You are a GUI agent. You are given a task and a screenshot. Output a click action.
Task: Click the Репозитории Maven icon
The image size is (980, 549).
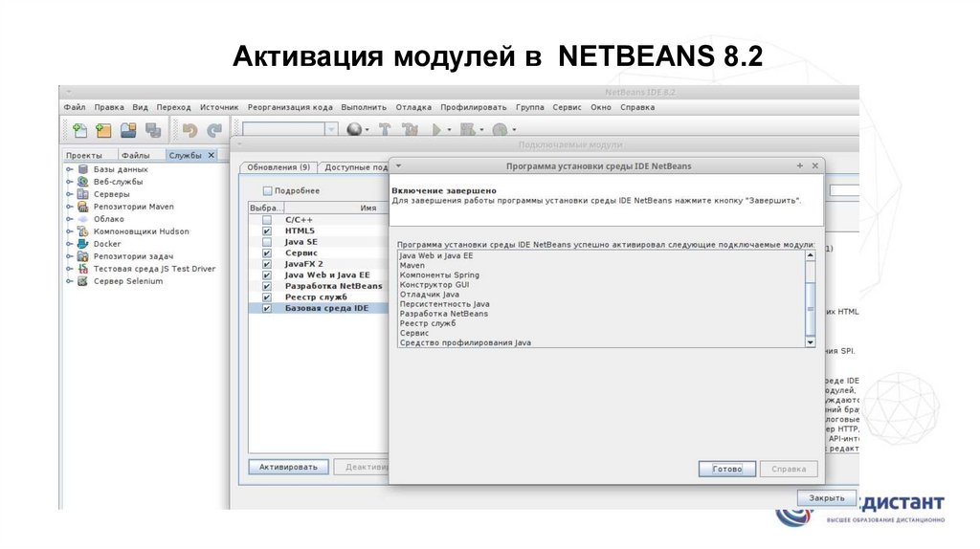[83, 207]
